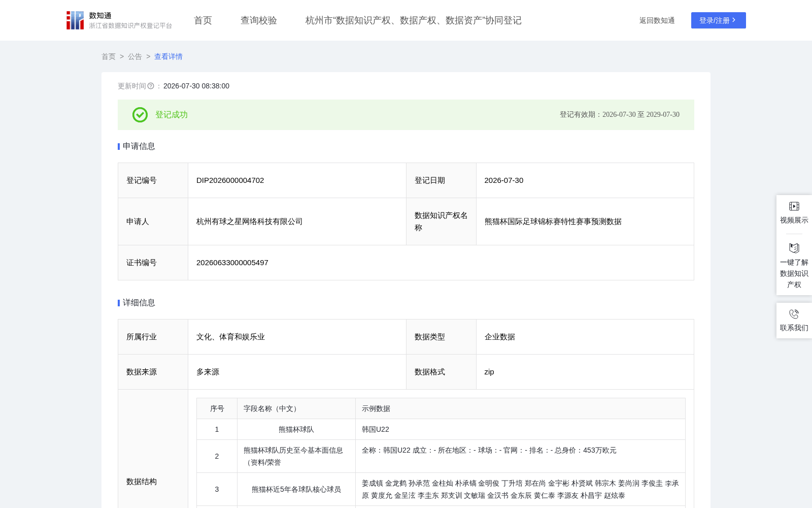Image resolution: width=812 pixels, height=508 pixels.
Task: Click data format value zip
Action: click(489, 372)
